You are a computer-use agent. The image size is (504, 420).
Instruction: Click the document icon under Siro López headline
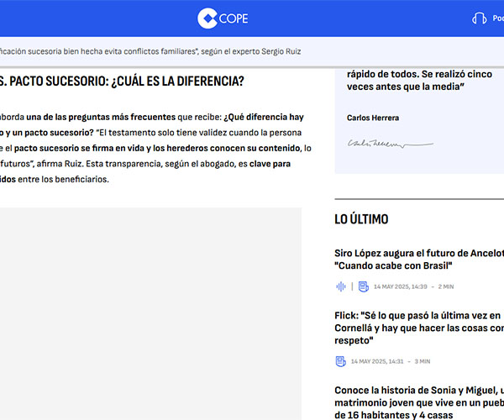(x=363, y=286)
